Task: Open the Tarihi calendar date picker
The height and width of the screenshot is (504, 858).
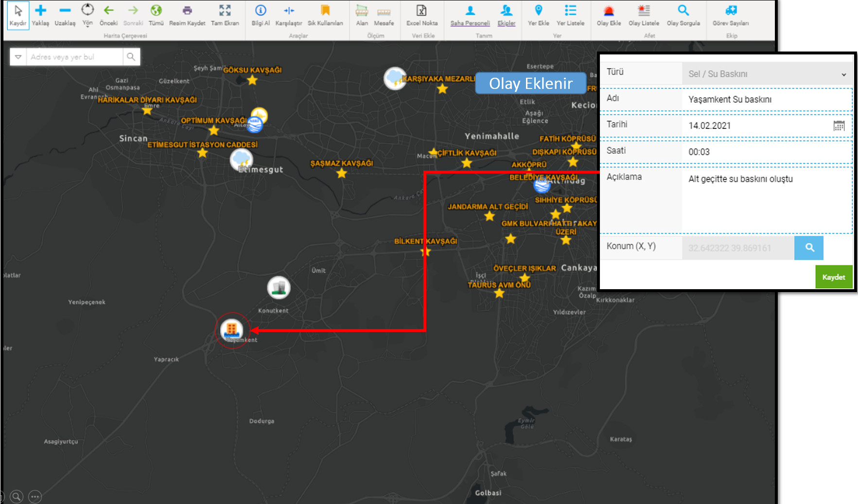Action: click(839, 126)
